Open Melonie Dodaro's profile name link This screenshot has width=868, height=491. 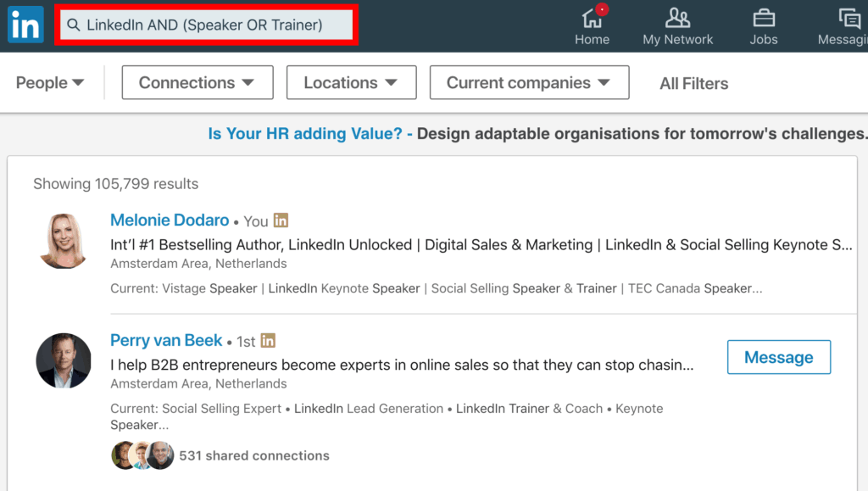(x=170, y=220)
